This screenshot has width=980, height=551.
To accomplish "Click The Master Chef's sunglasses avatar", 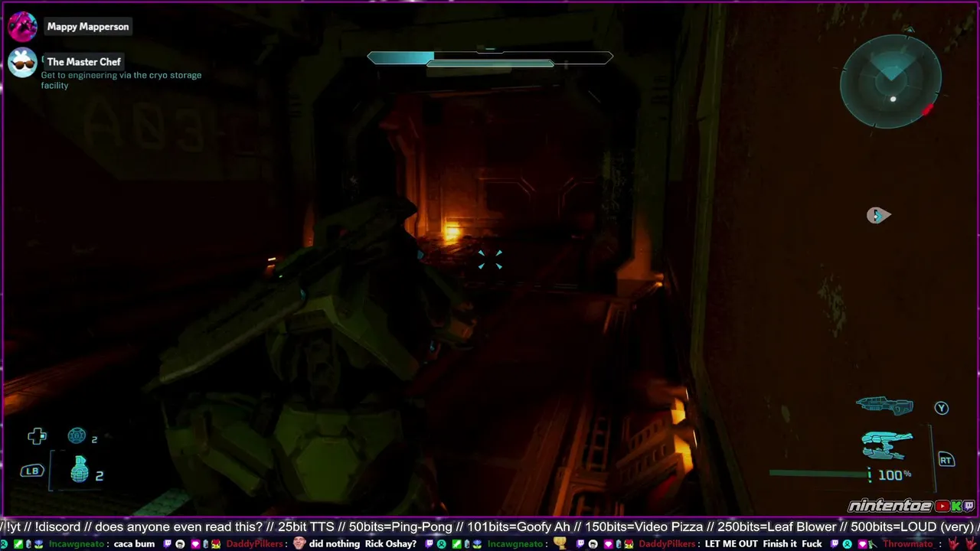I will click(22, 63).
